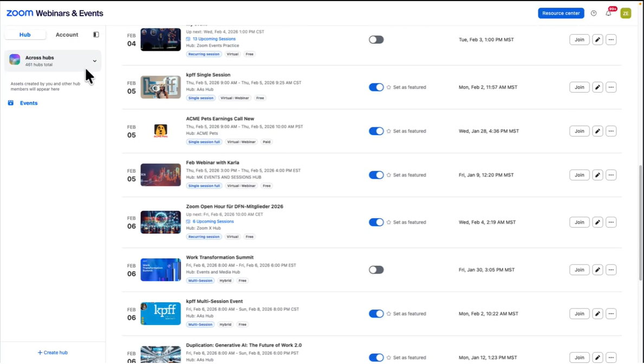The width and height of the screenshot is (644, 364).
Task: Edit the Feb 04 event with pencil icon
Action: coord(597,40)
